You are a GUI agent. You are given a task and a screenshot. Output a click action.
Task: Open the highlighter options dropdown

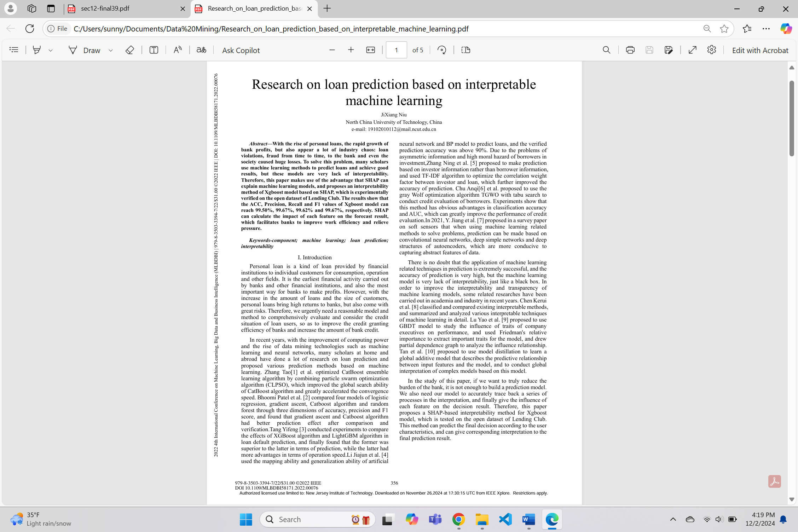[51, 50]
